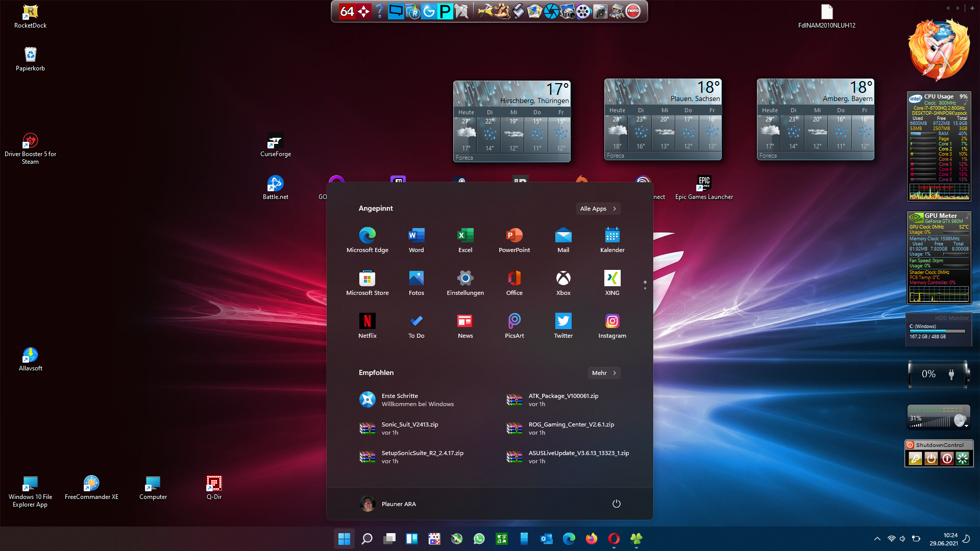Click the green restart button in ShutdownControl
Screen dimensions: 980x551
[963, 459]
